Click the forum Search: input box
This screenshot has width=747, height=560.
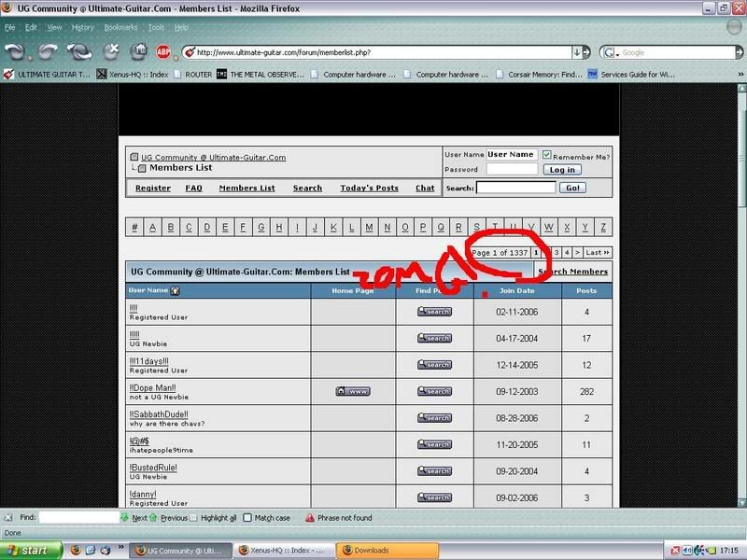pos(516,188)
